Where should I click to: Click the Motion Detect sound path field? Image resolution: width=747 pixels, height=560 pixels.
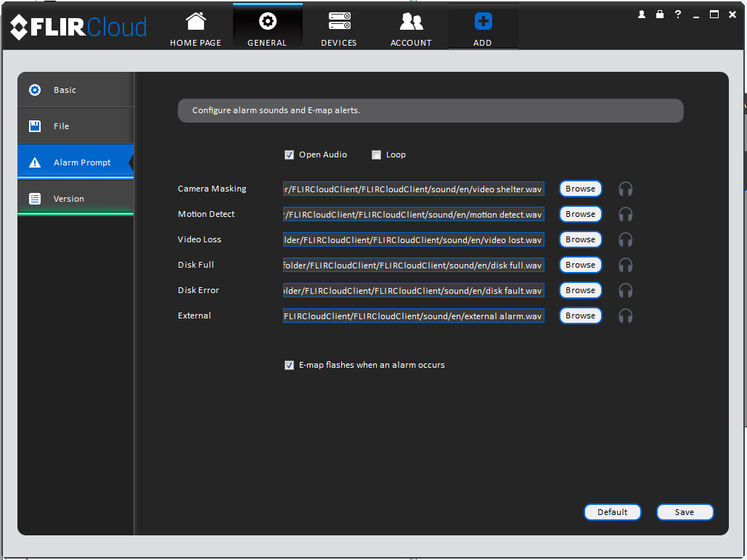point(414,214)
